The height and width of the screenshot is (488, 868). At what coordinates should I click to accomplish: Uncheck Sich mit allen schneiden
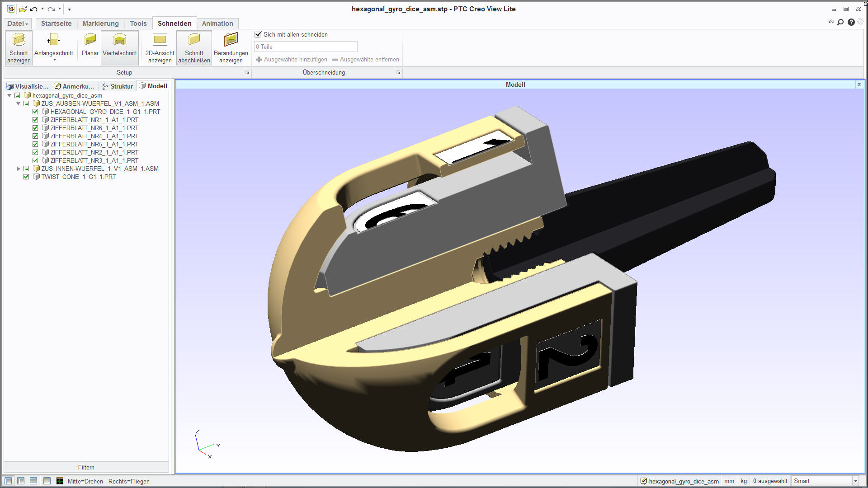(x=258, y=34)
